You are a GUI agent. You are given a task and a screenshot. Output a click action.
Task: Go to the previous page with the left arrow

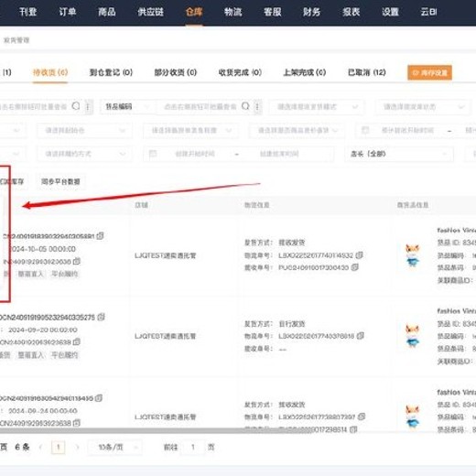[x=40, y=448]
